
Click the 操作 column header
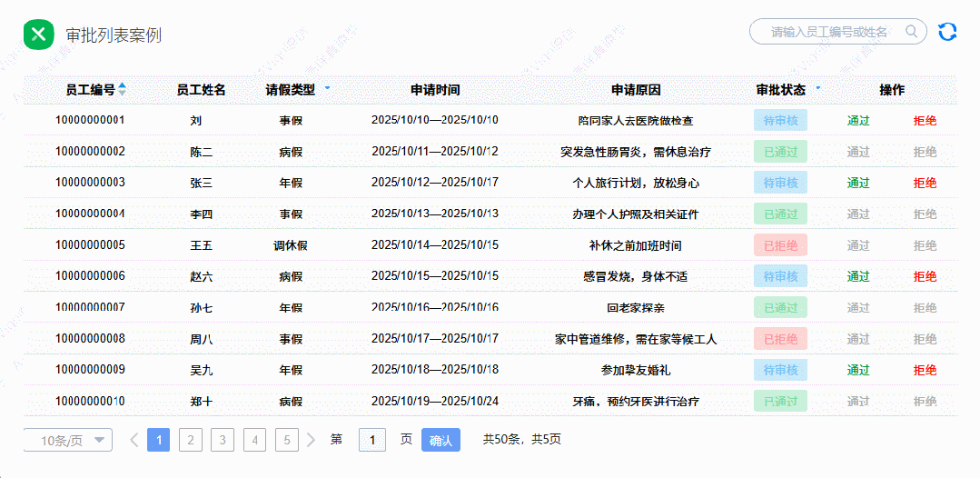(892, 90)
